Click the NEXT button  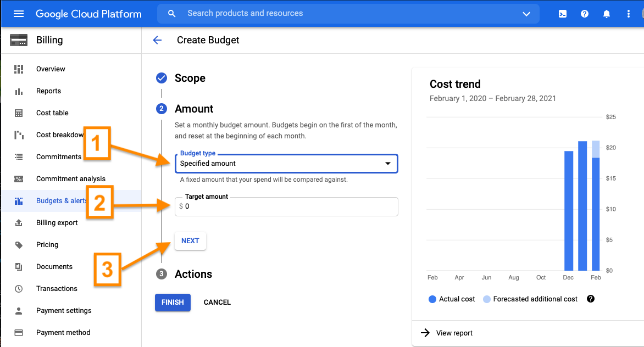coord(190,241)
